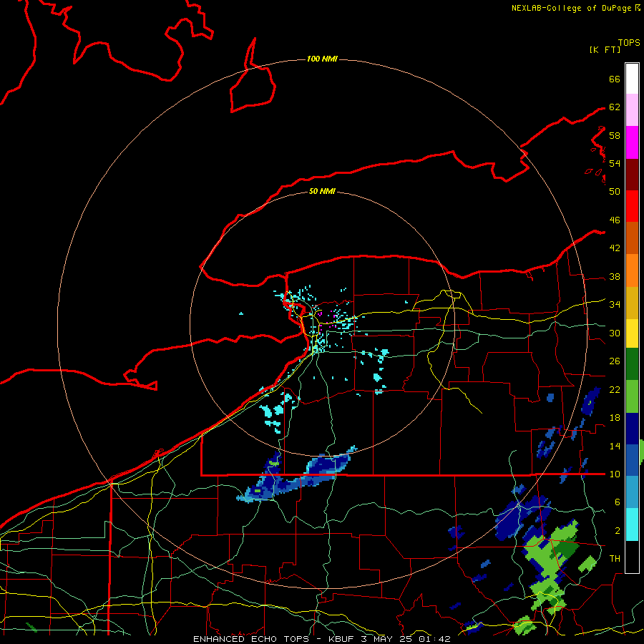Screen dimensions: 644x644
Task: Click the "TH" threshold label
Action: (x=615, y=559)
